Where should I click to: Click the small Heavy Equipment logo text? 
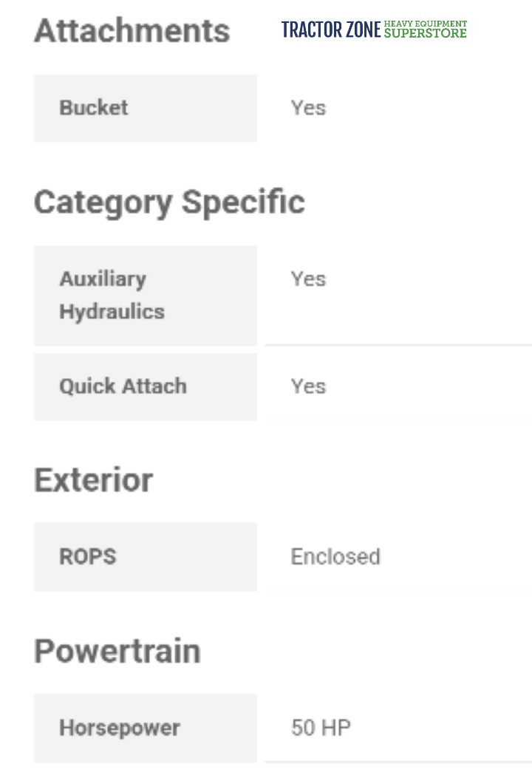(426, 24)
